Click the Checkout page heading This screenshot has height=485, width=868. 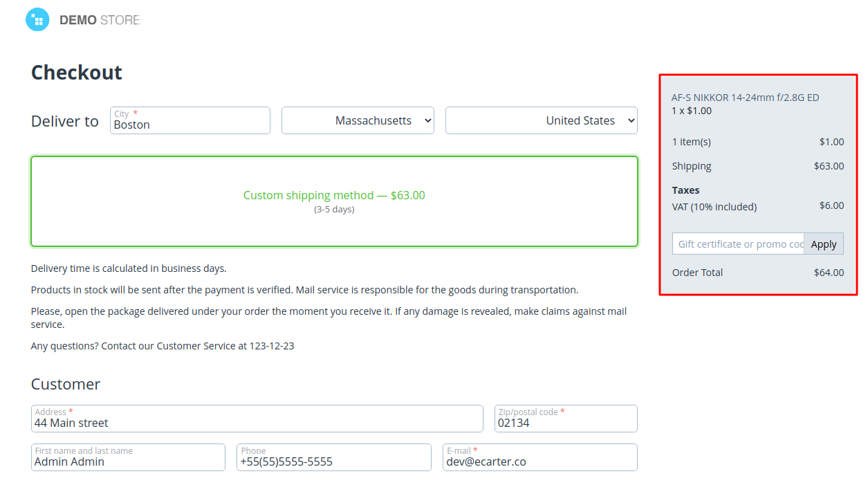coord(77,73)
